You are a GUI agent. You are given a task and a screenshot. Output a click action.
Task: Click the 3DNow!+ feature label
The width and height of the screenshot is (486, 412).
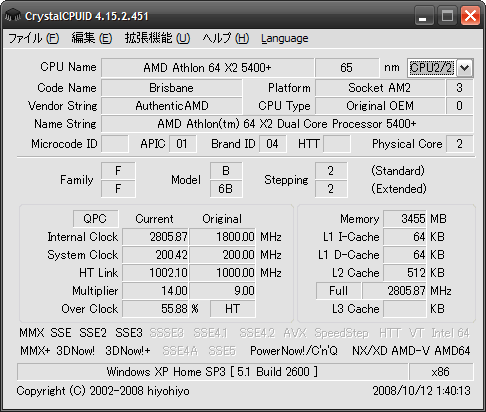(128, 351)
